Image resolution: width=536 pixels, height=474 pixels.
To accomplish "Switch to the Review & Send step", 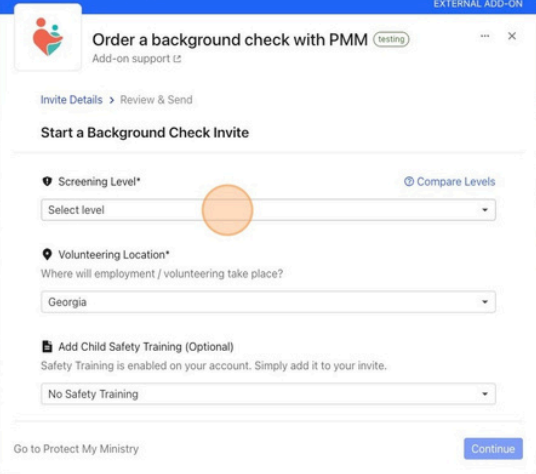I will [x=156, y=100].
